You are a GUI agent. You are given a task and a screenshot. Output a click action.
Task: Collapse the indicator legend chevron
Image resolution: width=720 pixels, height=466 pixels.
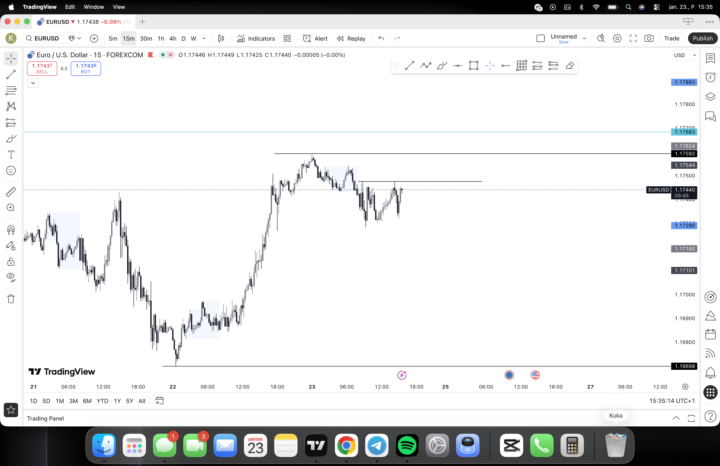point(33,83)
